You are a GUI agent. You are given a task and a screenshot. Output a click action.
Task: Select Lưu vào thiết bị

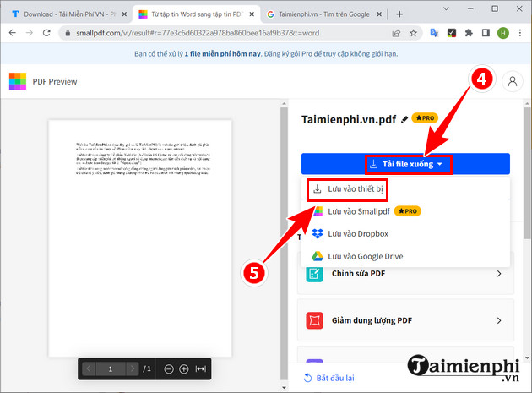(405, 188)
